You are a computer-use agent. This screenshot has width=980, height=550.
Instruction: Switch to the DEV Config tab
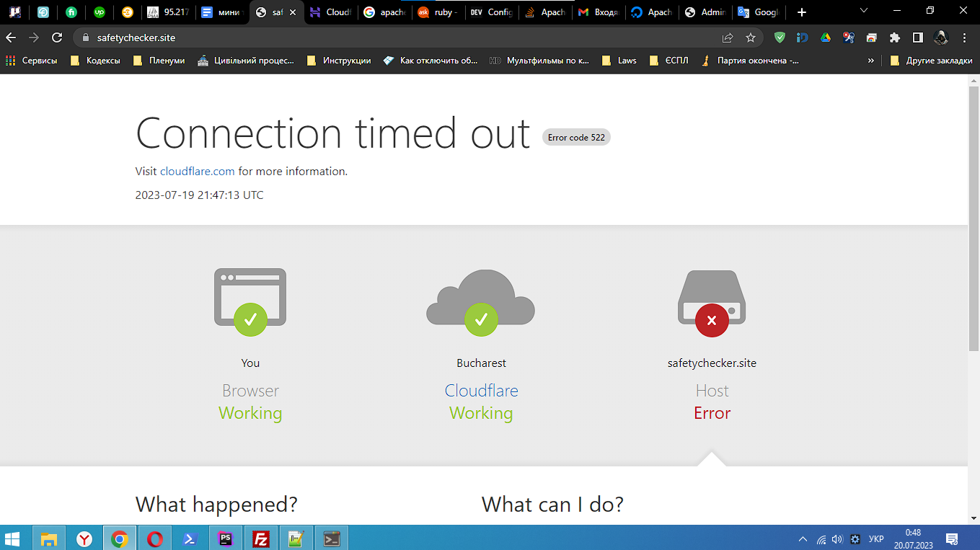[492, 12]
